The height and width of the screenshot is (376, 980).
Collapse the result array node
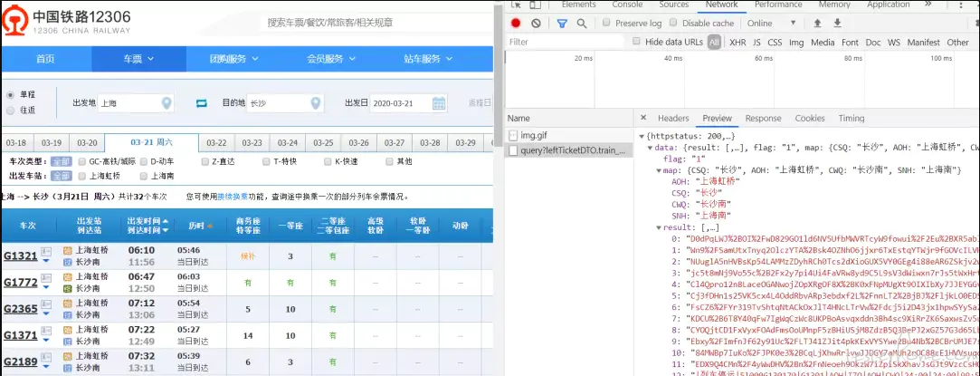(659, 227)
